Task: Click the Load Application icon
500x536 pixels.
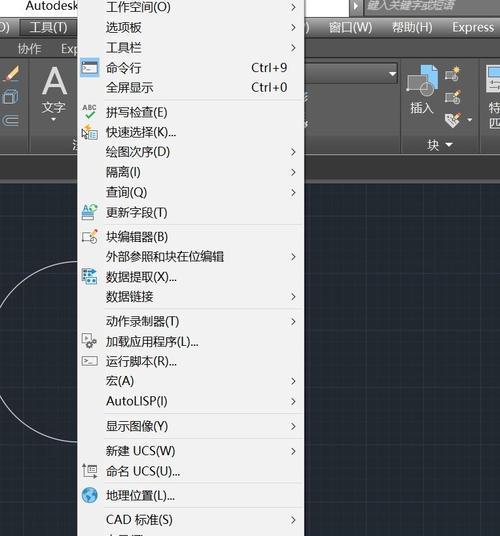Action: coord(90,341)
